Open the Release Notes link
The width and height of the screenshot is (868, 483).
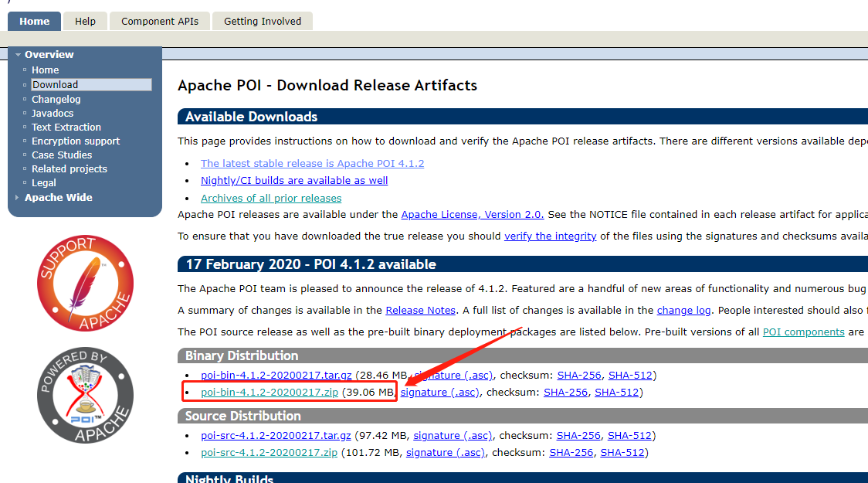click(x=420, y=310)
